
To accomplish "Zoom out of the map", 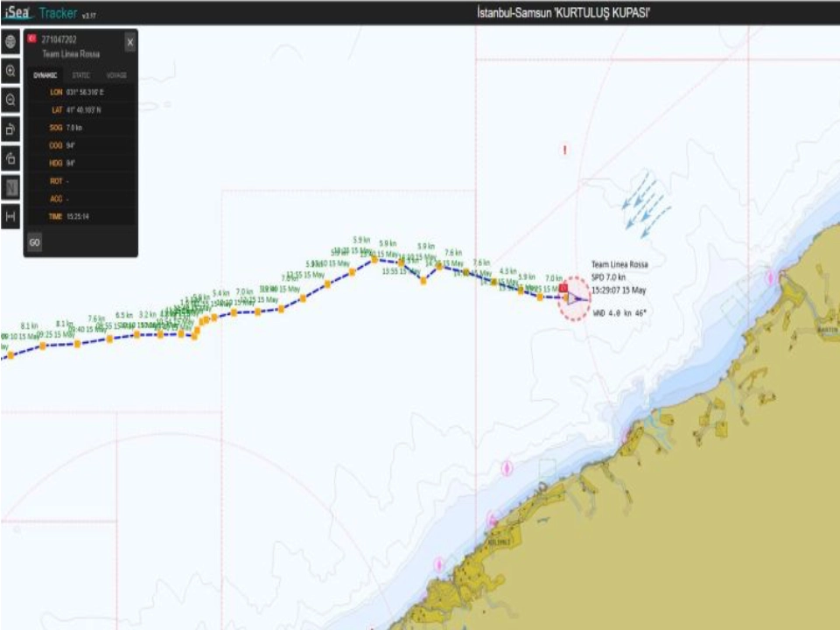I will 10,101.
